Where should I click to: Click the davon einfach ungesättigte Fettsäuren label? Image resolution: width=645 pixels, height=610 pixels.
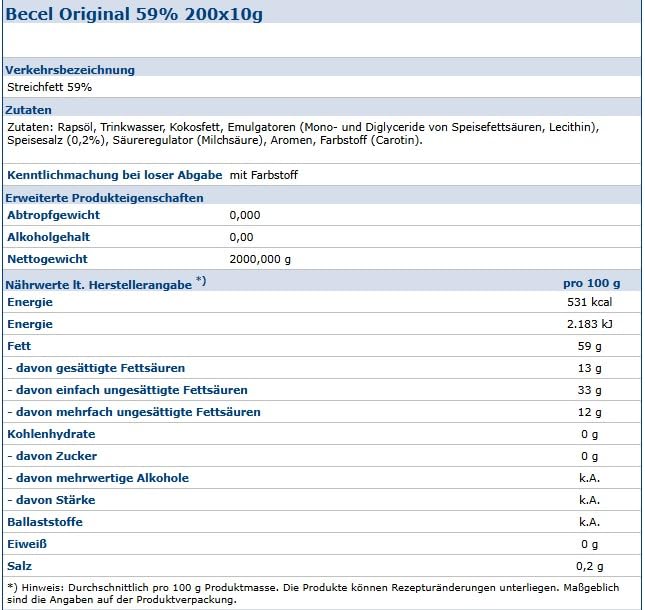coord(128,390)
